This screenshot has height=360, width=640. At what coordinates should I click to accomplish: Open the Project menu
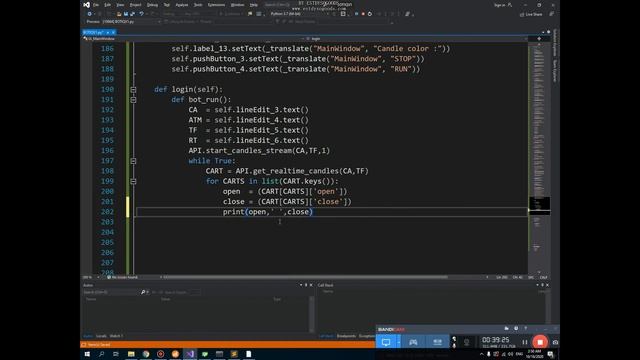point(135,5)
